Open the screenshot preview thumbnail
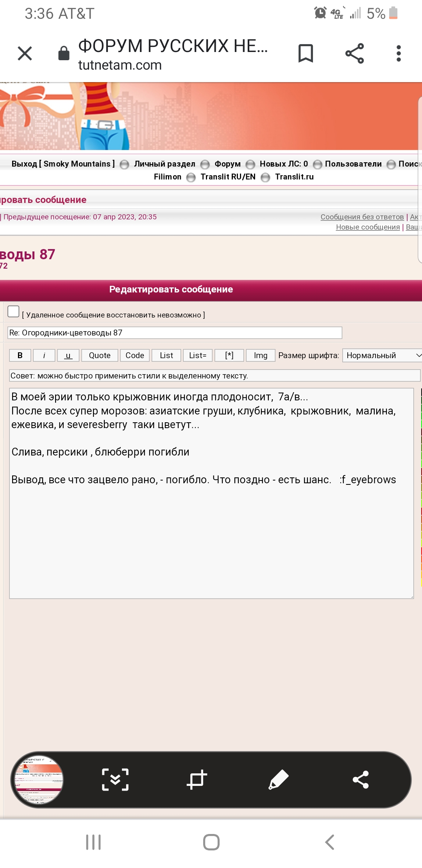The height and width of the screenshot is (868, 422). [39, 780]
